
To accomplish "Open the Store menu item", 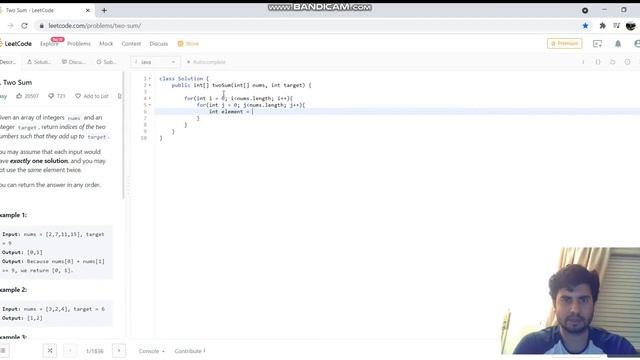I will (x=188, y=44).
